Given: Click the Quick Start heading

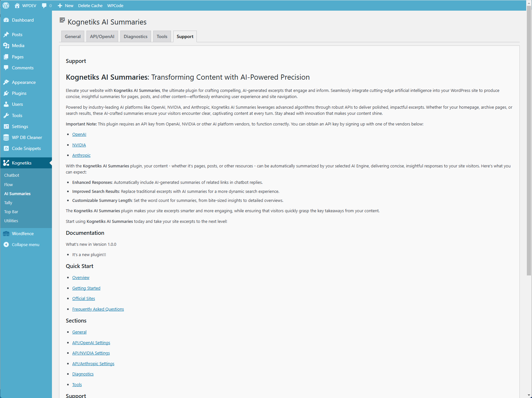Looking at the screenshot, I should click(x=79, y=266).
